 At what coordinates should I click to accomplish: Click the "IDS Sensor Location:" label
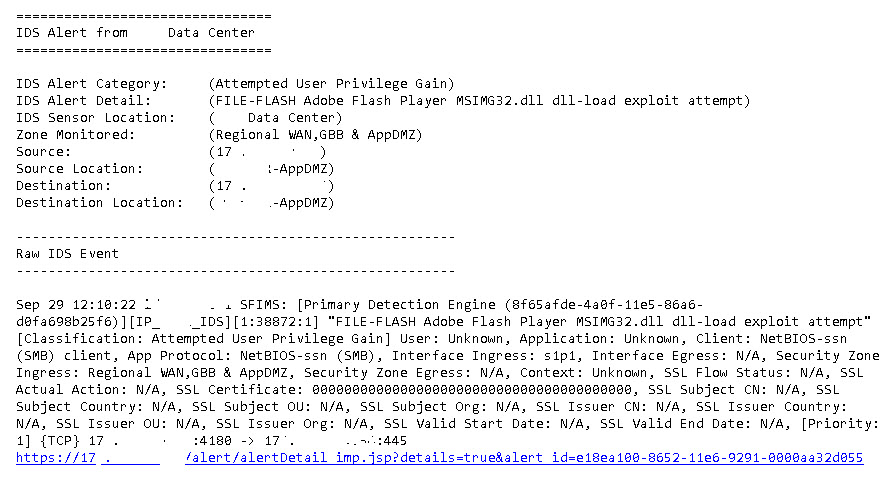click(96, 117)
